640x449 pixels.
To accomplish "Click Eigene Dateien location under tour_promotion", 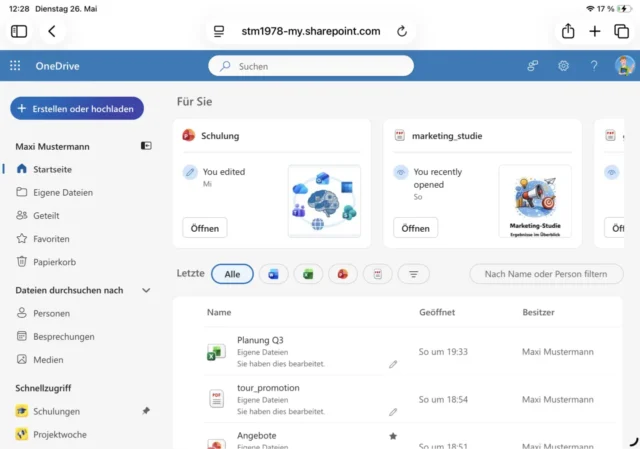I will tap(262, 400).
